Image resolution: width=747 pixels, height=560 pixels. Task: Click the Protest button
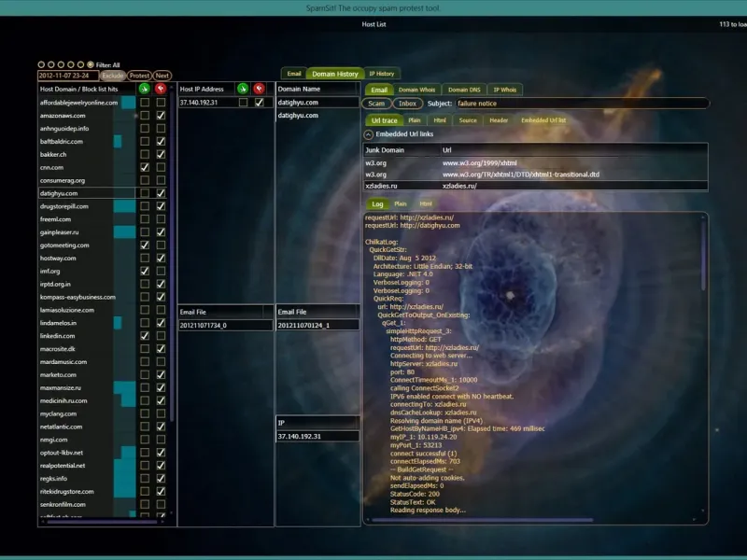coord(139,76)
